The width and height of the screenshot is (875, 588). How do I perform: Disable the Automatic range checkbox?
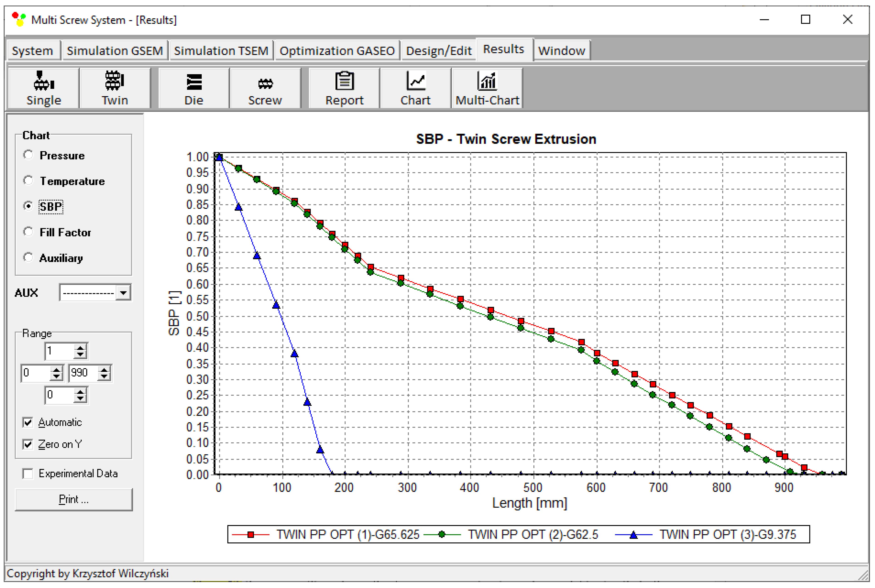[x=28, y=423]
